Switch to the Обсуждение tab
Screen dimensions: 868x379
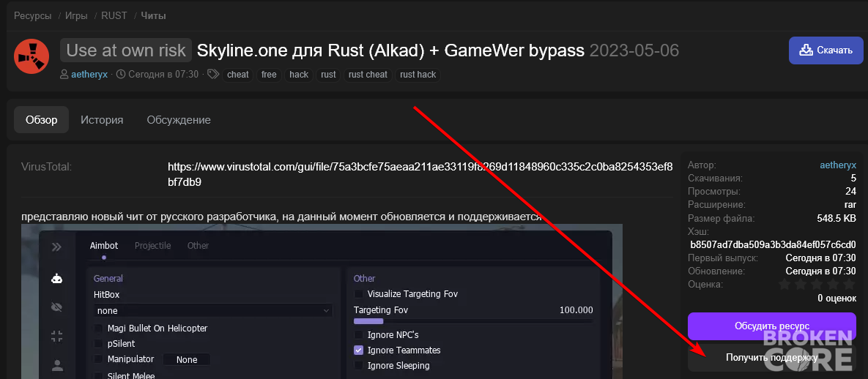click(x=179, y=120)
